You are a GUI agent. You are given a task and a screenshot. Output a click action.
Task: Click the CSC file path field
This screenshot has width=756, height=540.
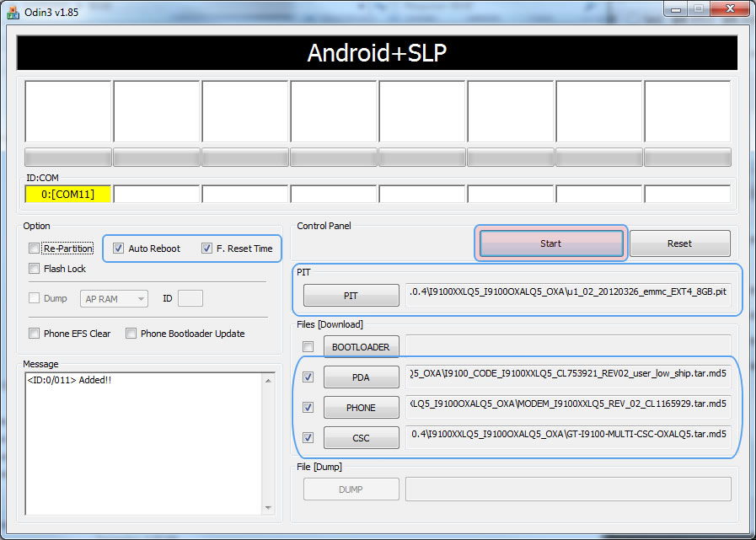point(568,437)
